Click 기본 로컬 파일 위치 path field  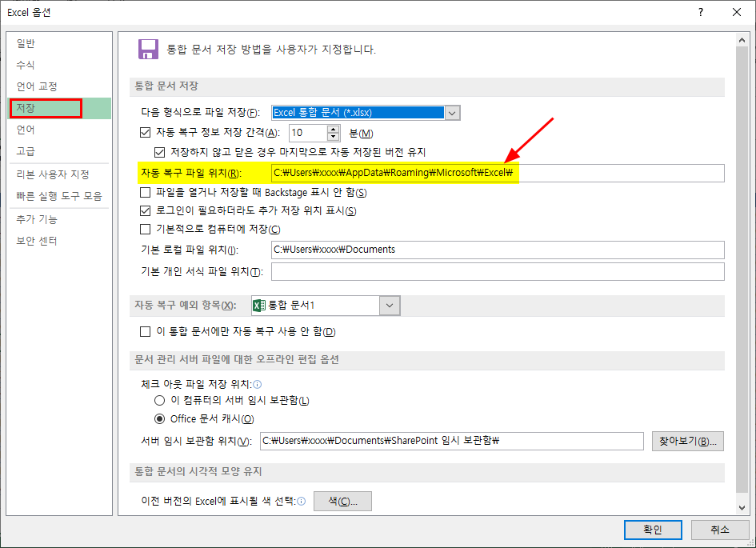[x=498, y=250]
